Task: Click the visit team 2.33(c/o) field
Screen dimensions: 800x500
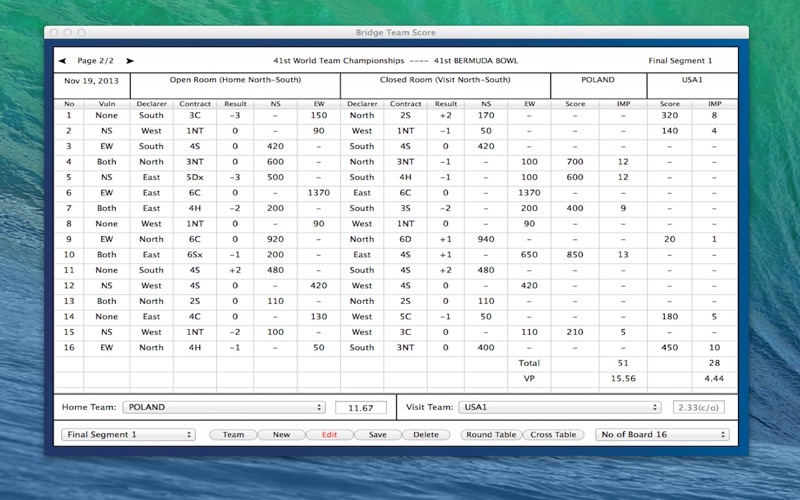Action: (x=698, y=408)
